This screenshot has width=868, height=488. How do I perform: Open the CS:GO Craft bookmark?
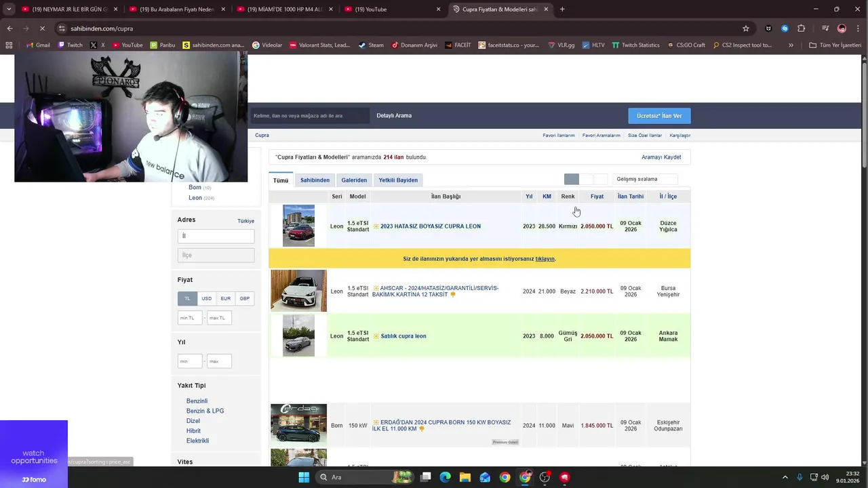(686, 45)
